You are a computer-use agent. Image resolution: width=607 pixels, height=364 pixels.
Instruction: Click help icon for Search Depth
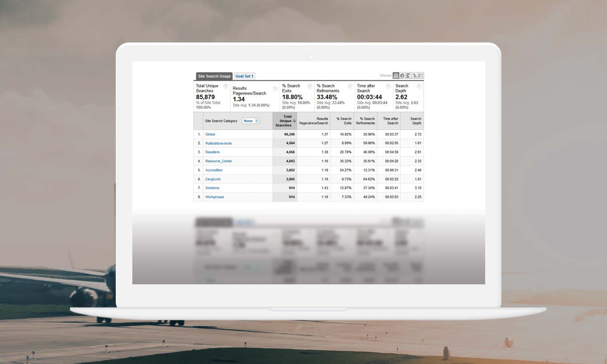419,86
